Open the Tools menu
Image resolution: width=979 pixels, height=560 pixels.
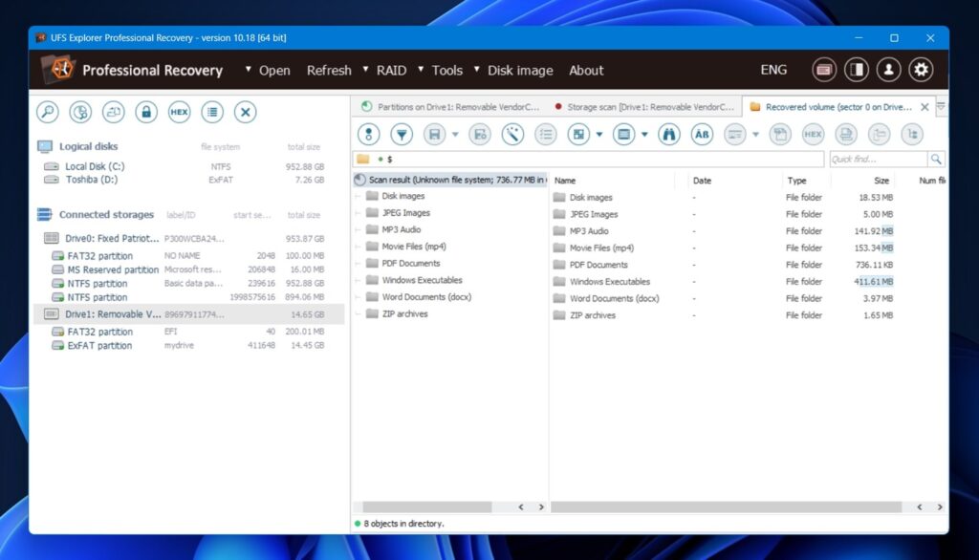[447, 71]
